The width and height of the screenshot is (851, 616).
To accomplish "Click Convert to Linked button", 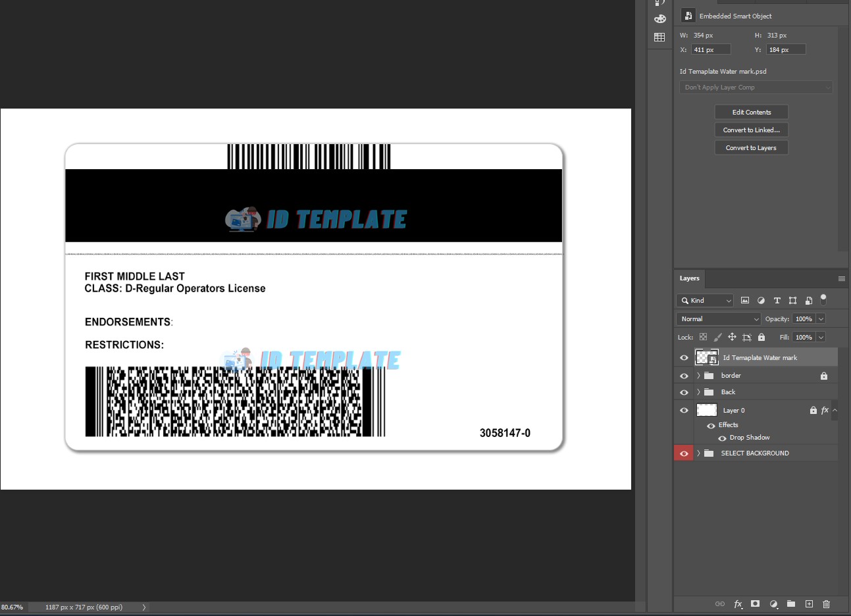I will 752,130.
